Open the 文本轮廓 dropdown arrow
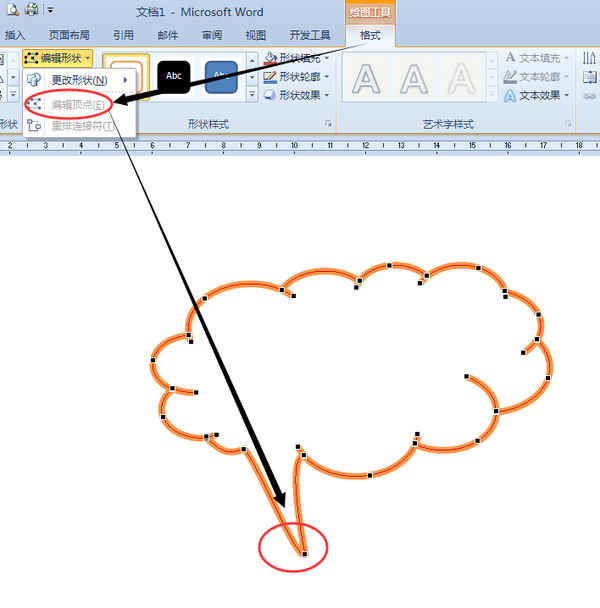 (567, 77)
